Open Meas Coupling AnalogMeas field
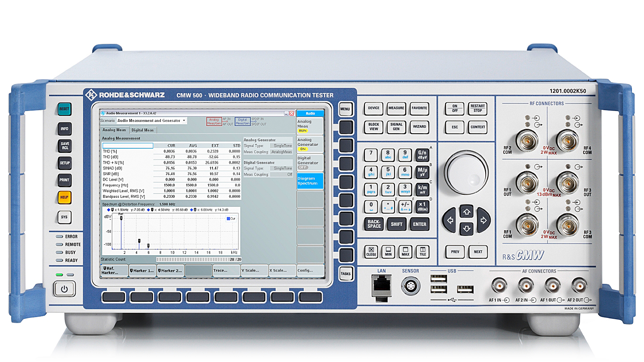The image size is (644, 362). (281, 152)
